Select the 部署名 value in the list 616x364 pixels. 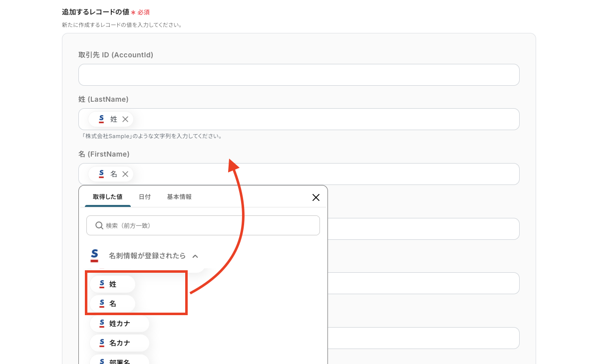click(120, 360)
